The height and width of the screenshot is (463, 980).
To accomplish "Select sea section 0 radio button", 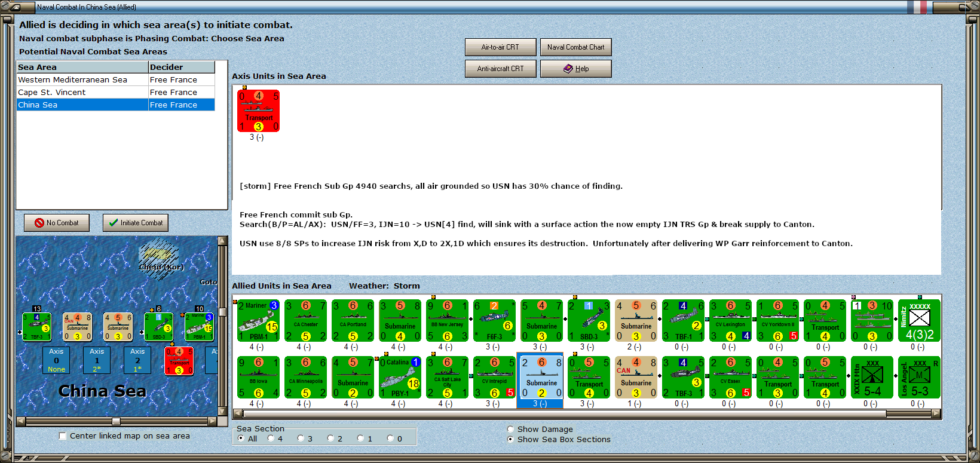I will [x=391, y=439].
